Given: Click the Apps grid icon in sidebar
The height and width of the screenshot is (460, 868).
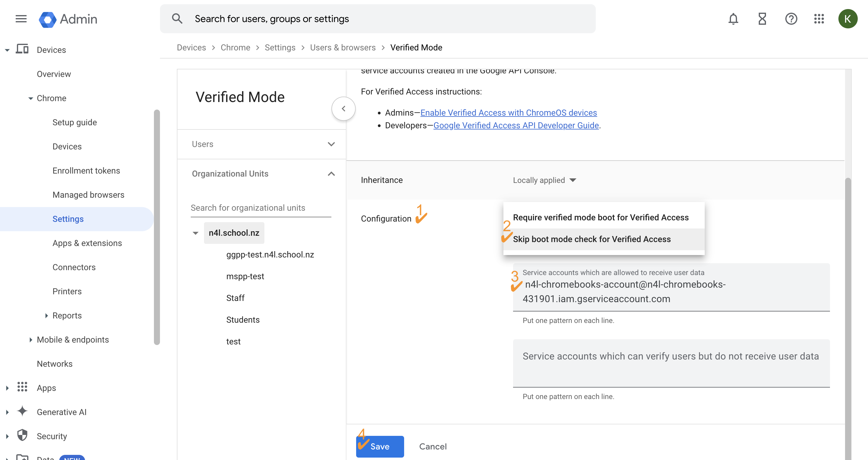Looking at the screenshot, I should coord(22,388).
